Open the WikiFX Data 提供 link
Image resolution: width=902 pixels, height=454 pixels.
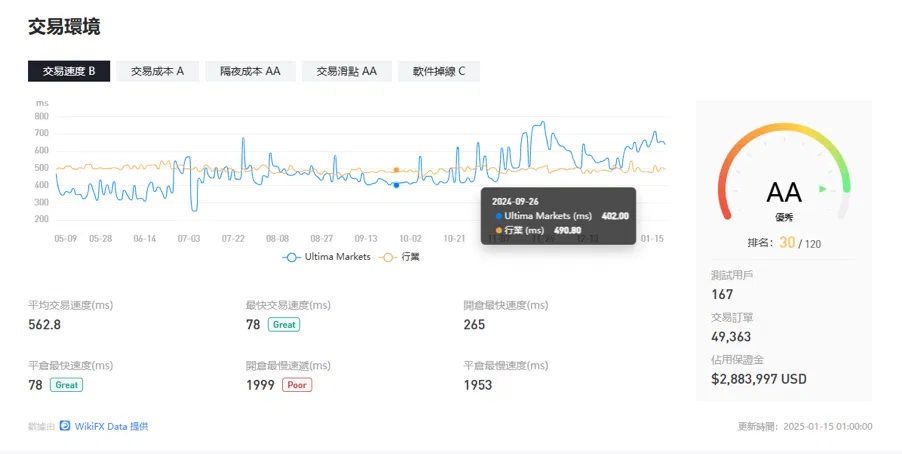(112, 426)
